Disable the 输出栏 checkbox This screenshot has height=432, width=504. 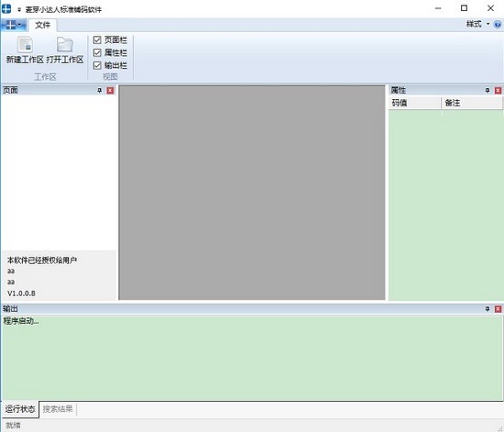(97, 66)
